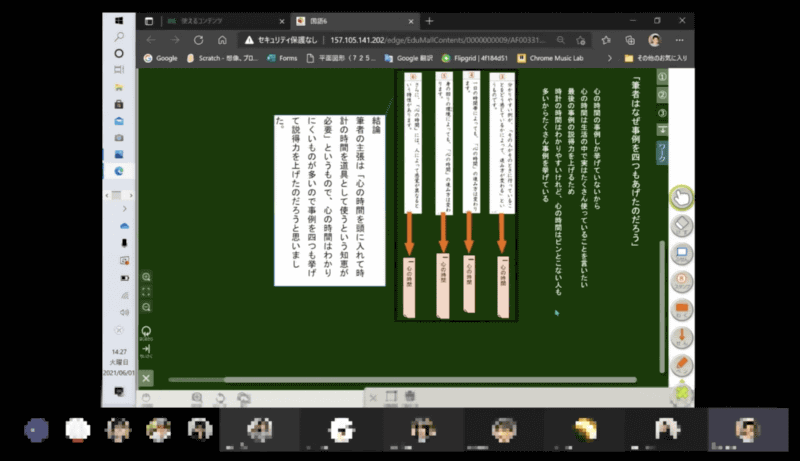The height and width of the screenshot is (461, 800).
Task: Select the pen (ペン) tool
Action: [x=682, y=365]
